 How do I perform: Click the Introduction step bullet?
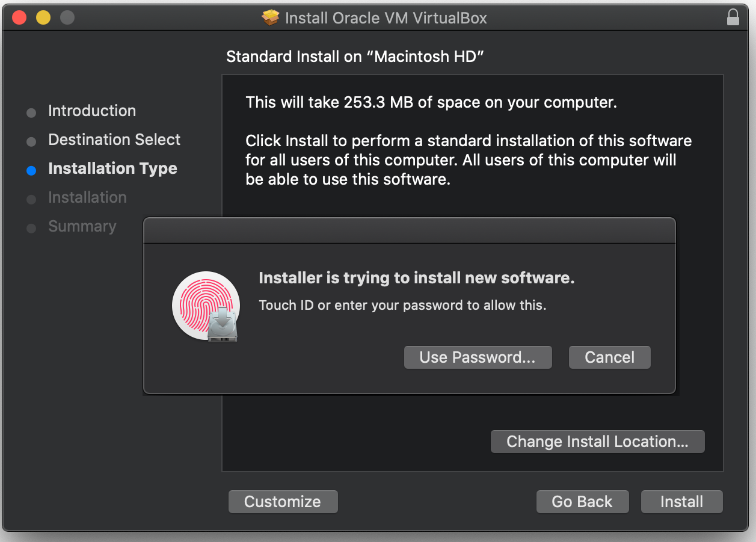point(31,112)
